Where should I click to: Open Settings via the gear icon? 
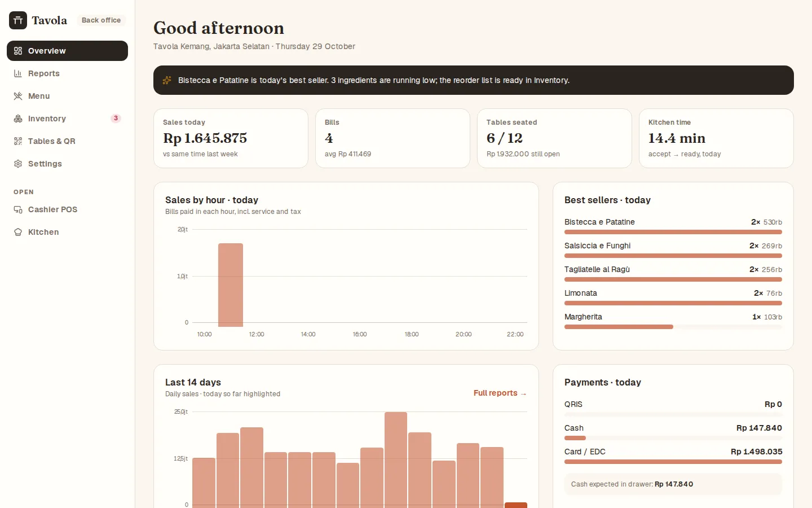(x=18, y=164)
